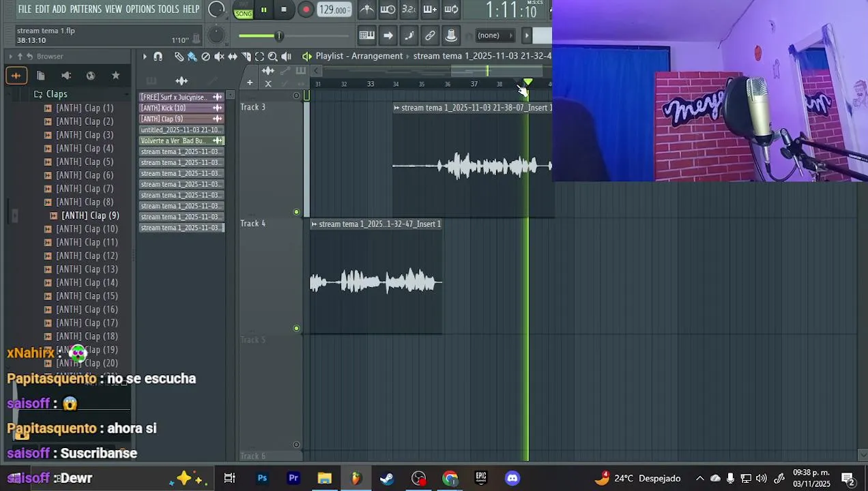Open the EDIT menu
The height and width of the screenshot is (491, 868).
[x=42, y=9]
